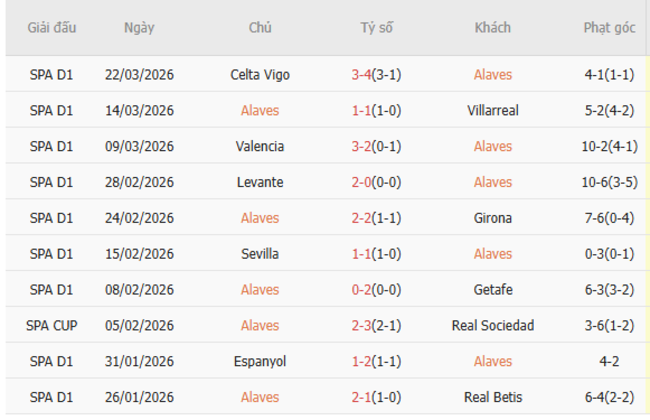Select the 22/03/2026 match date
Screen dimensions: 650x420
(139, 75)
